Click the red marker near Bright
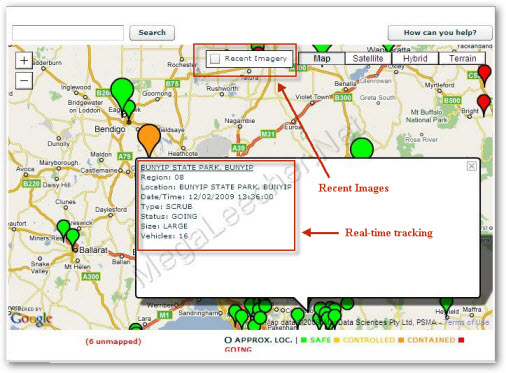506x373 pixels. (484, 105)
